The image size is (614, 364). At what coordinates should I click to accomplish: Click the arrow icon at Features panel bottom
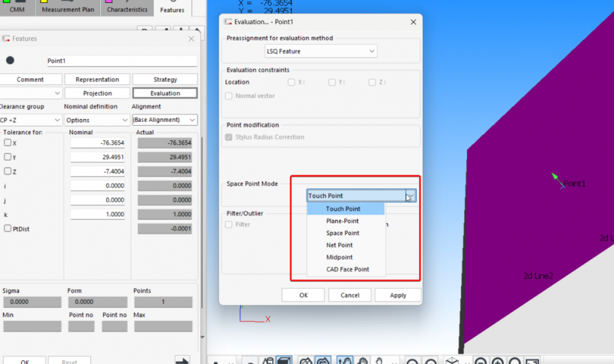tap(182, 360)
